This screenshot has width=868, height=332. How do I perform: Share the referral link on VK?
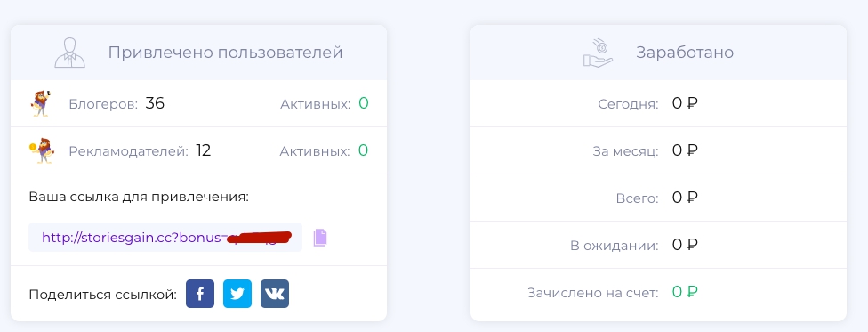click(x=275, y=294)
